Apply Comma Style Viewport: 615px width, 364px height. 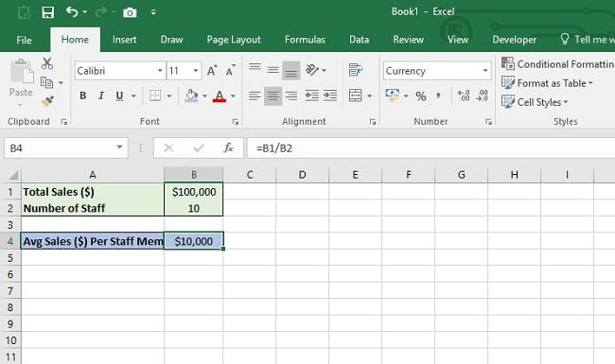(x=438, y=95)
